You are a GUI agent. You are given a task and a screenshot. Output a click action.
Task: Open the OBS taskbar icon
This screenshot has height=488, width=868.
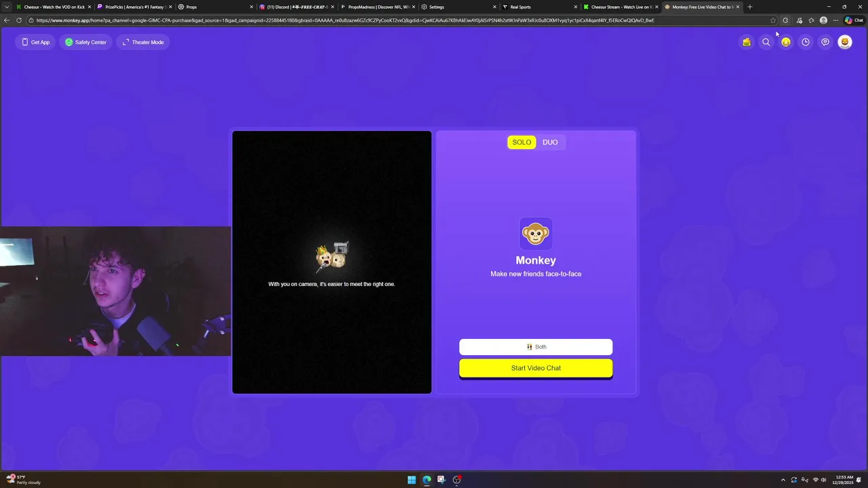click(457, 480)
